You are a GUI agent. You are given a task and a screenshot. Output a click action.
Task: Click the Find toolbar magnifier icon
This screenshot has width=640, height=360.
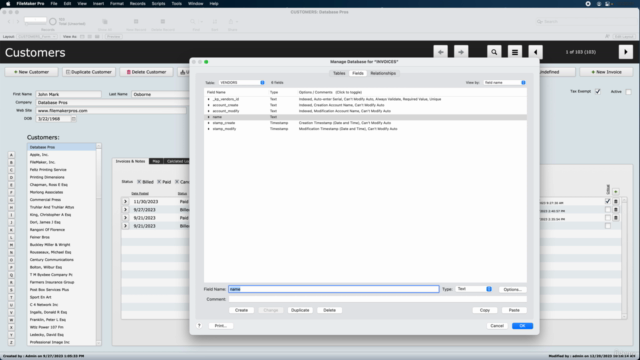pos(193,22)
